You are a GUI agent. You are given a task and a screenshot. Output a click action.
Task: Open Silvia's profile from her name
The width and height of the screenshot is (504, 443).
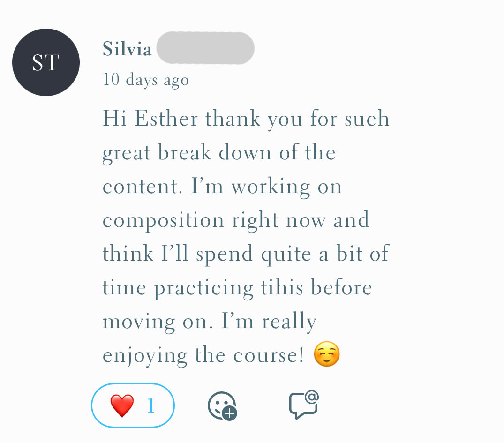(x=127, y=49)
